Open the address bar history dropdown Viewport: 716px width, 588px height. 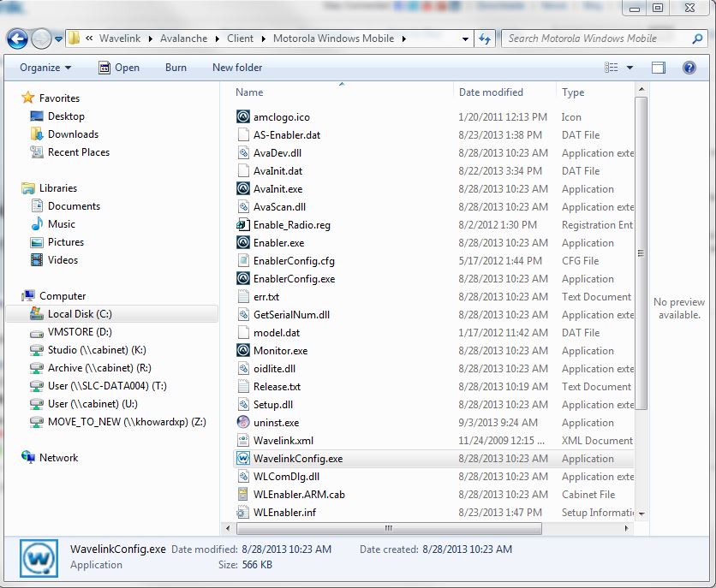point(465,39)
